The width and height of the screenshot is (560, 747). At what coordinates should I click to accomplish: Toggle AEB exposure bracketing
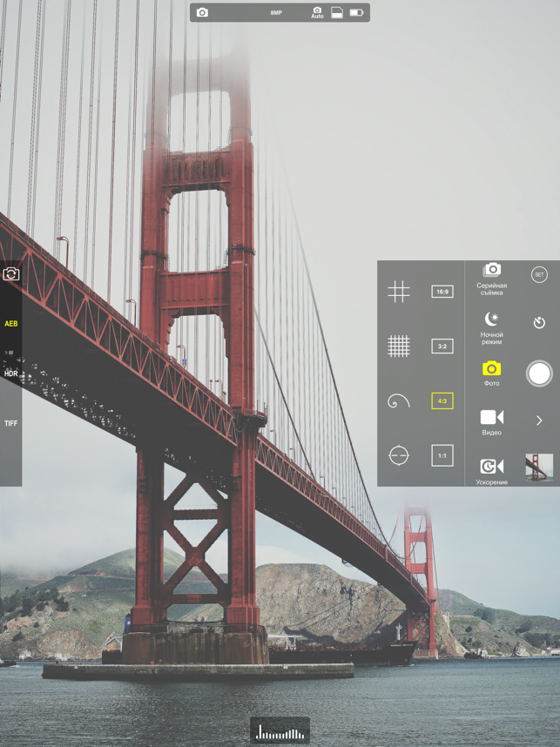(11, 324)
